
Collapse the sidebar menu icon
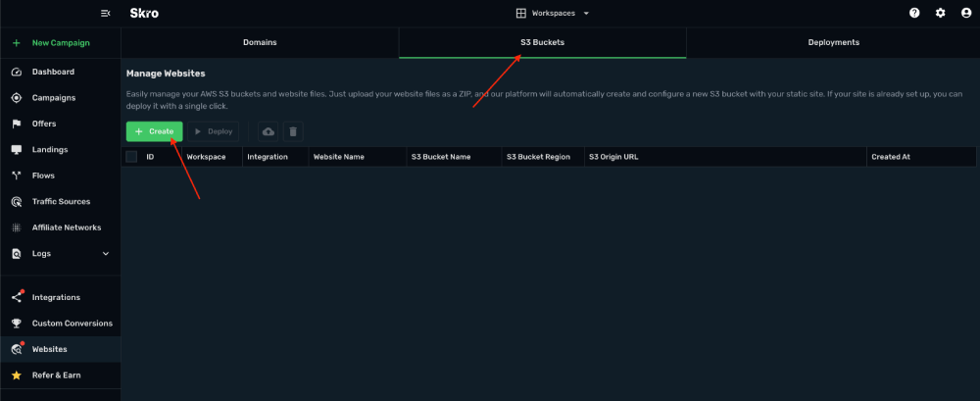click(106, 13)
